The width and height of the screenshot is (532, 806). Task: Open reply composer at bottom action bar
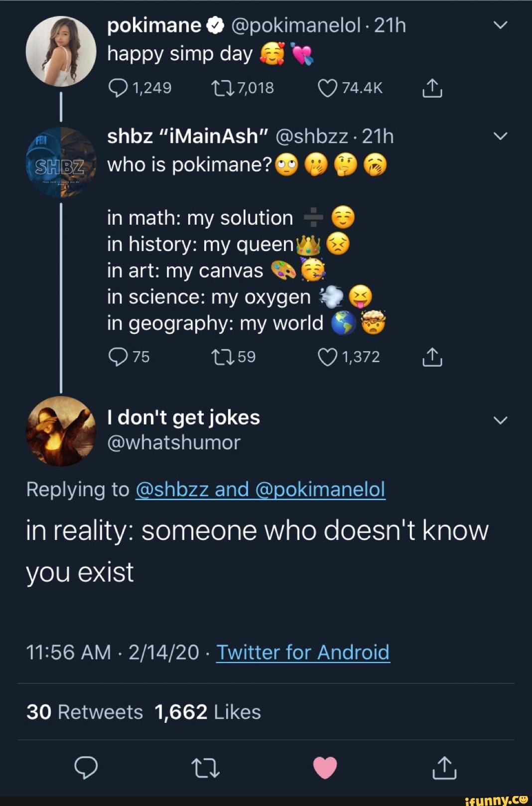86,768
